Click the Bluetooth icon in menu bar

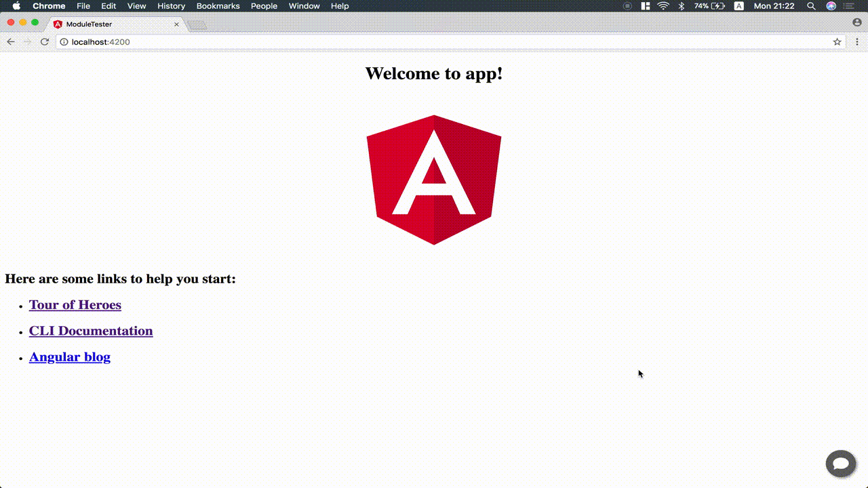tap(682, 6)
